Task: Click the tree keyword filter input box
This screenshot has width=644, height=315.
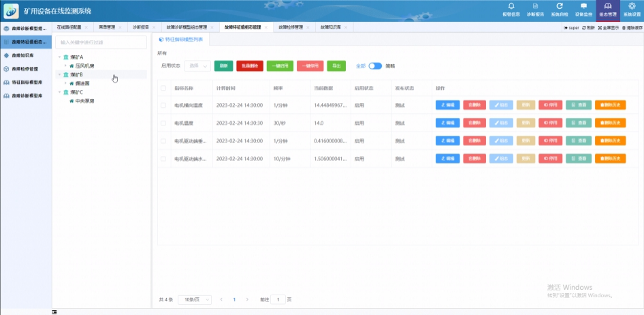Action: [100, 42]
